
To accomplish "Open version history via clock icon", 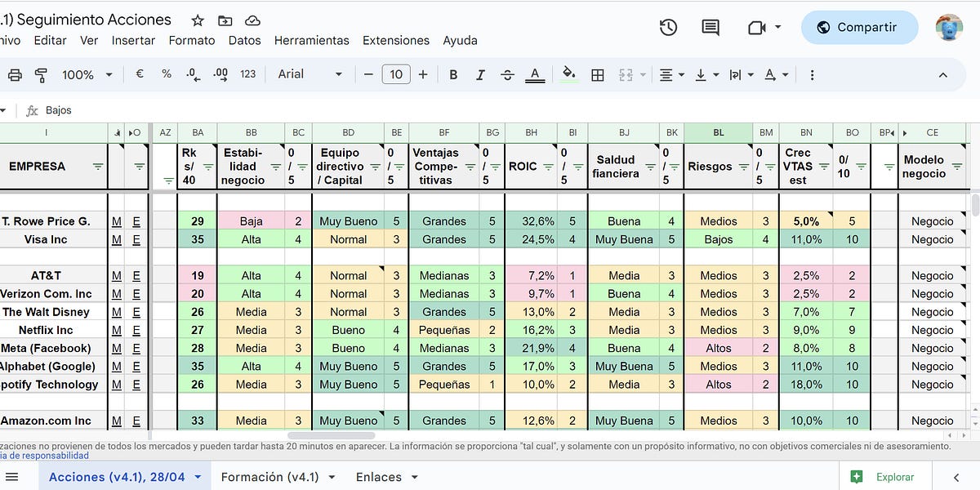I will (668, 27).
